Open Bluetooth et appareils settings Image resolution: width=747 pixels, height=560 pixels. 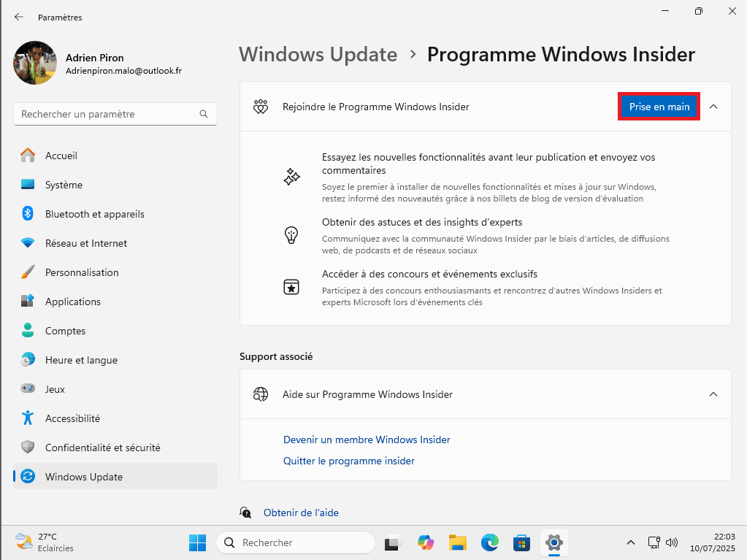click(115, 214)
